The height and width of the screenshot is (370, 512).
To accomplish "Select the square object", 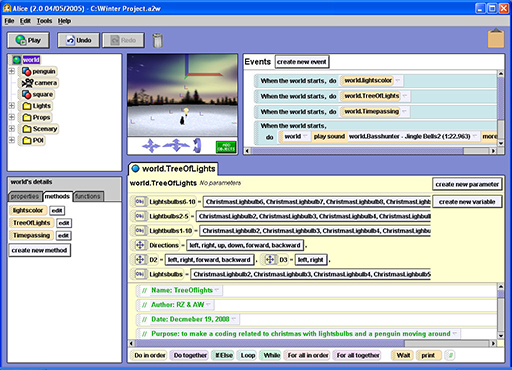I will (38, 94).
